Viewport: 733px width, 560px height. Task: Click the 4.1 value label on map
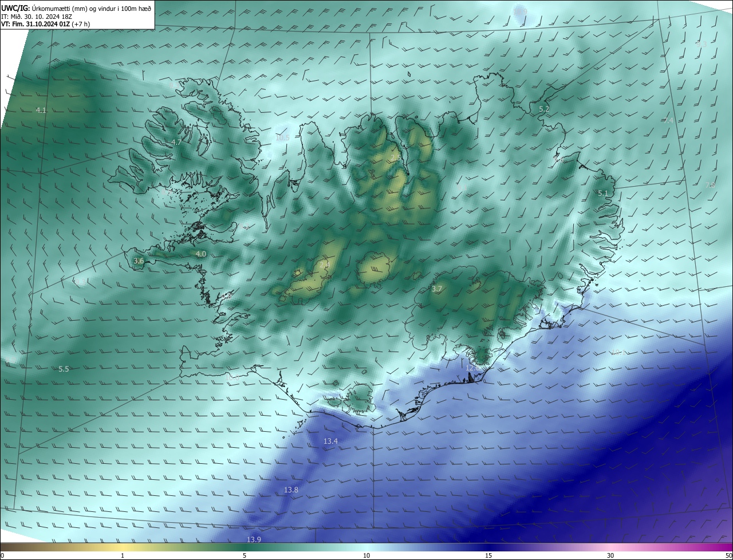(41, 110)
